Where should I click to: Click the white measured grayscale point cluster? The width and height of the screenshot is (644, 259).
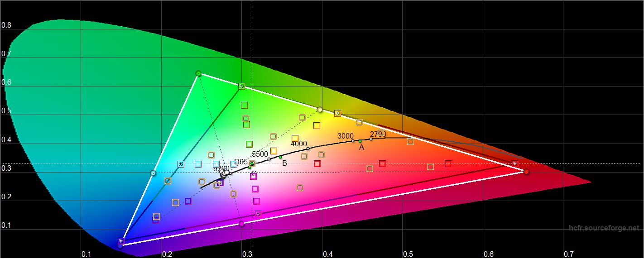tap(225, 173)
